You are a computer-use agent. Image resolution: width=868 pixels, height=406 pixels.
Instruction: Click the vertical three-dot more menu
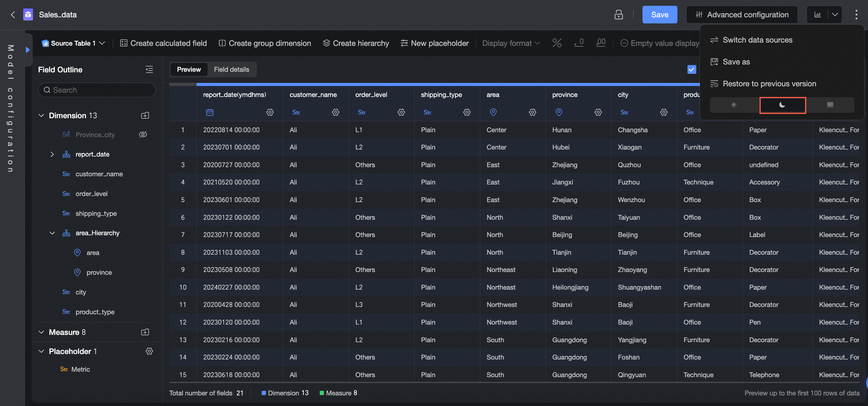click(856, 15)
